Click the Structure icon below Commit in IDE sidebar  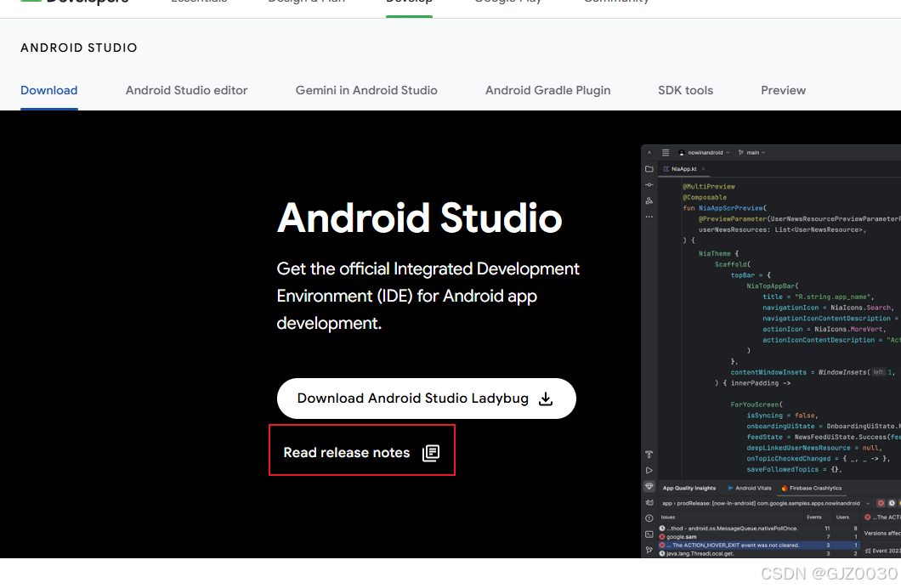click(649, 201)
